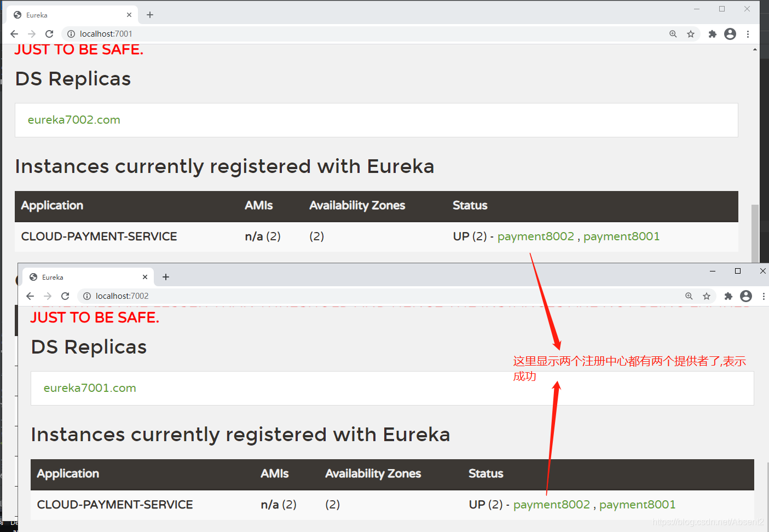Close Eureka tab in localhost:7001 window
The width and height of the screenshot is (769, 532).
point(129,15)
